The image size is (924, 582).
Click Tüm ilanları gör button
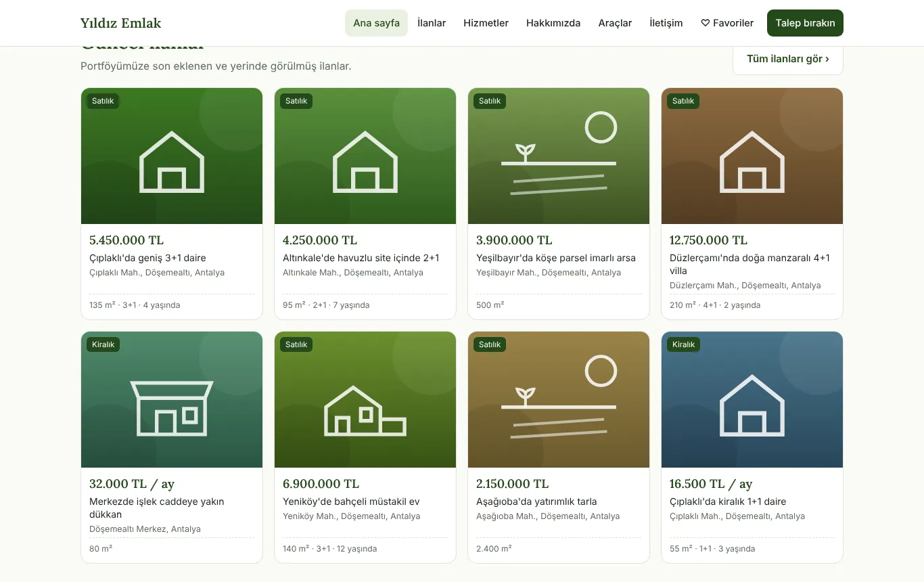pos(788,59)
